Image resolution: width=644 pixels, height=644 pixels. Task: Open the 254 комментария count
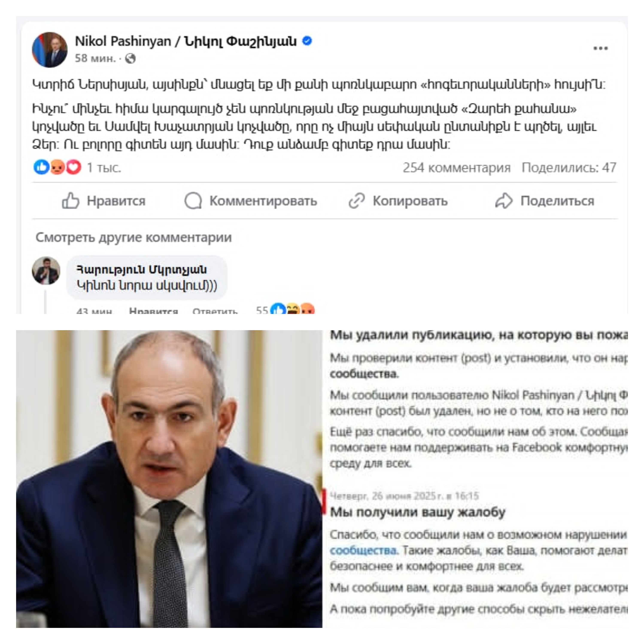point(457,168)
